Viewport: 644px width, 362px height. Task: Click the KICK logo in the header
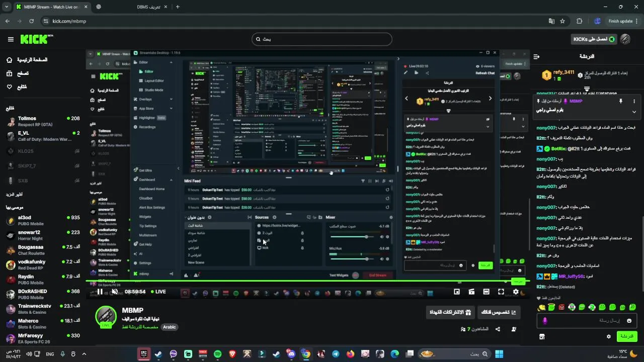click(x=37, y=39)
